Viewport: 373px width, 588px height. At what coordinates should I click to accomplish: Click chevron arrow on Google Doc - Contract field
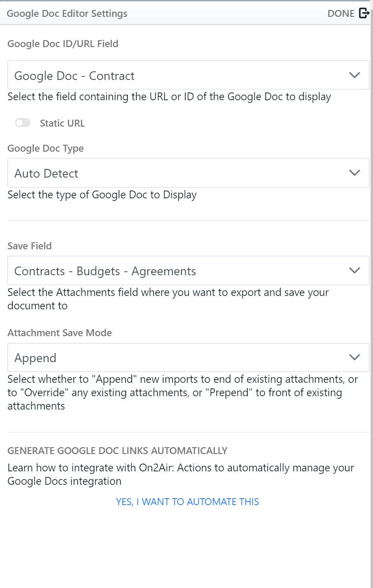(354, 75)
